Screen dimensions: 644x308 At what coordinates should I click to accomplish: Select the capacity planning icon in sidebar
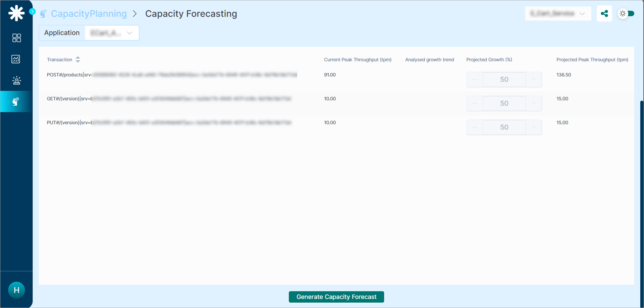click(16, 102)
